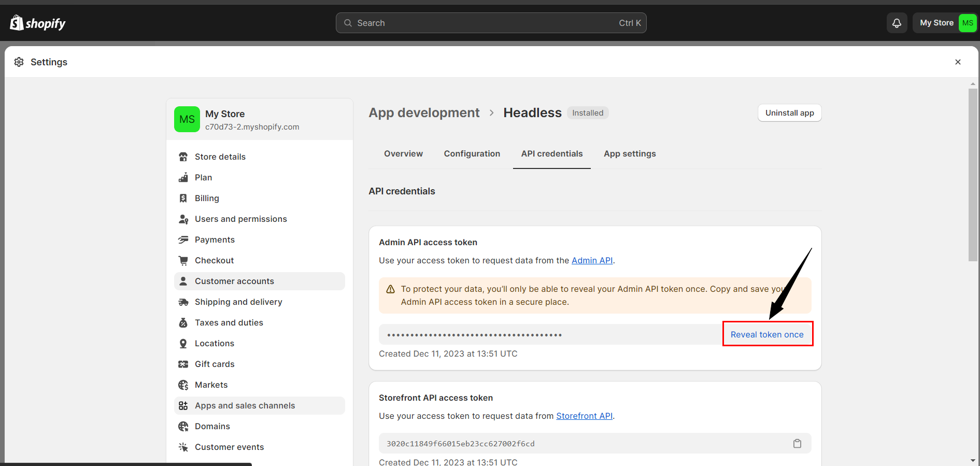
Task: Click the Markets globe icon
Action: (183, 385)
